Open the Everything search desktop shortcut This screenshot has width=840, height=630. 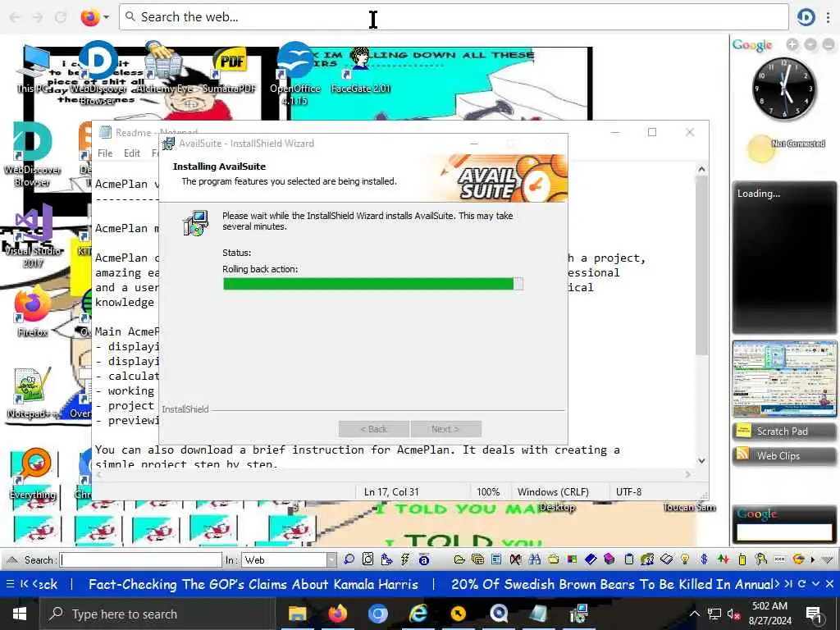pyautogui.click(x=33, y=475)
